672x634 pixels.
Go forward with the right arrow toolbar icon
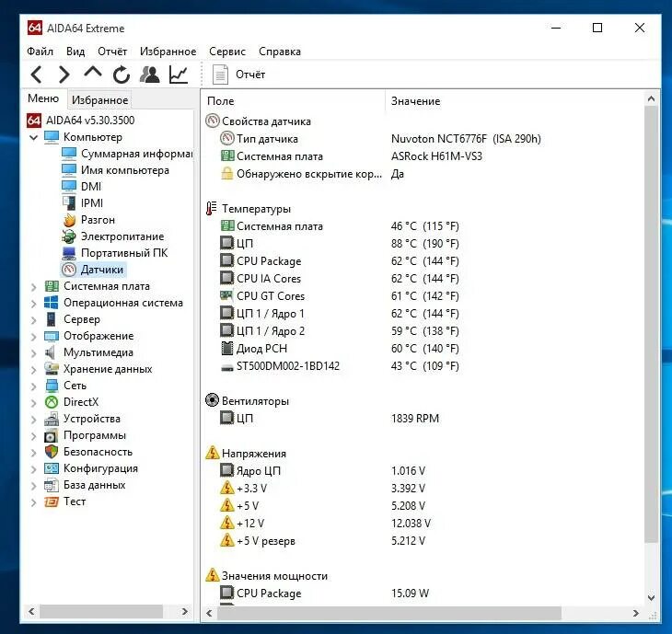[64, 75]
